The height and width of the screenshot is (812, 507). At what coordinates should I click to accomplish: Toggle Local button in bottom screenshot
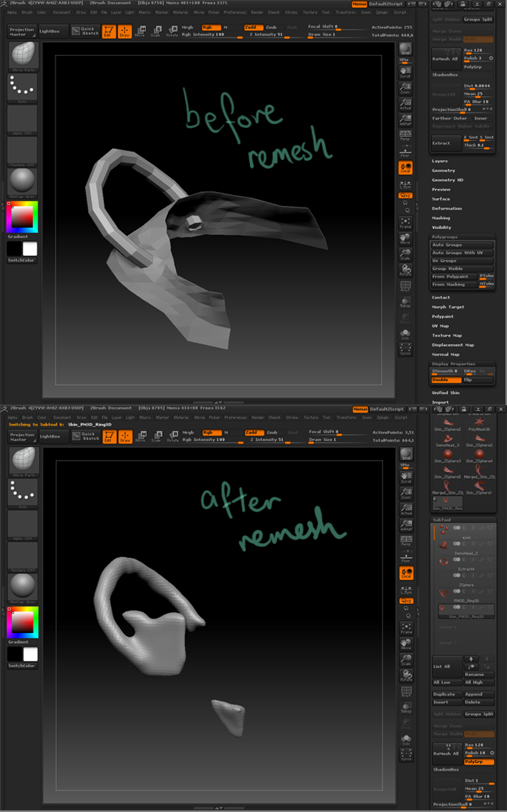click(x=405, y=573)
